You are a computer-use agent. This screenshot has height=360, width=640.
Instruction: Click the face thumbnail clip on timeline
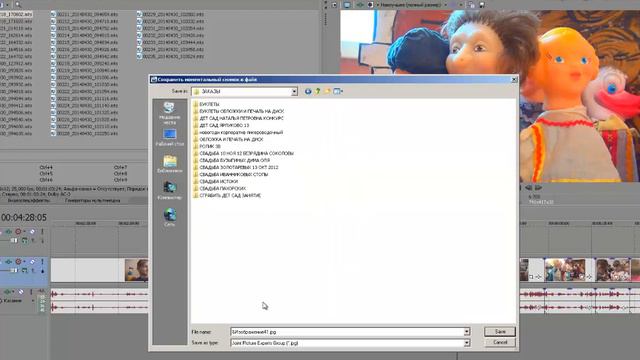(136, 270)
